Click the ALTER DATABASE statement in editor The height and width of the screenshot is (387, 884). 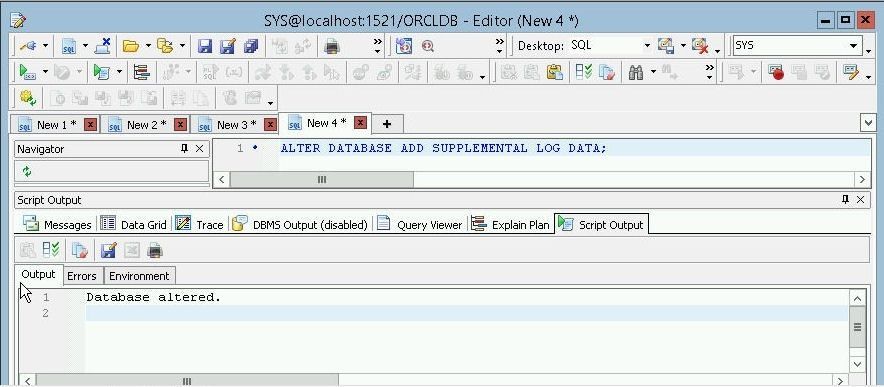coord(444,148)
